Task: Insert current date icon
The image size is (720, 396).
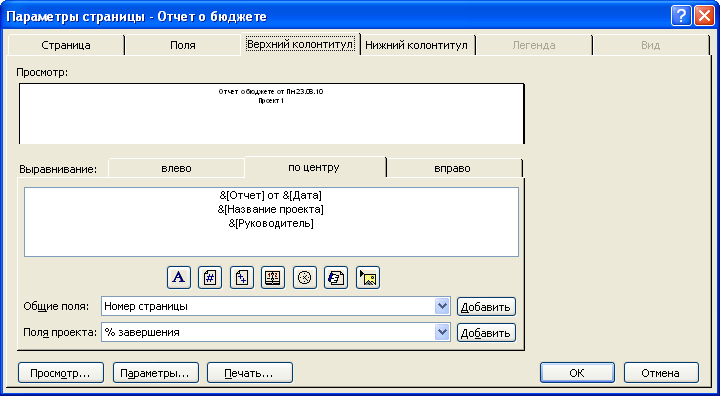Action: coord(273,277)
